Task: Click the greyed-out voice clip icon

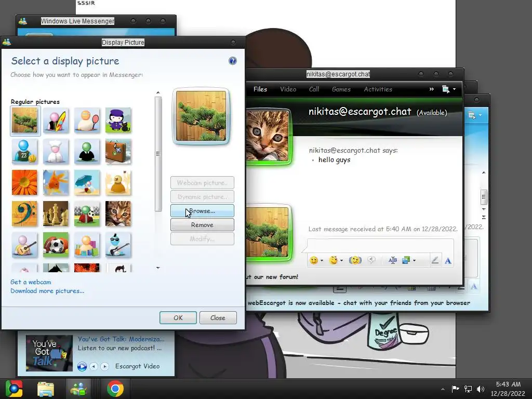Action: point(371,260)
